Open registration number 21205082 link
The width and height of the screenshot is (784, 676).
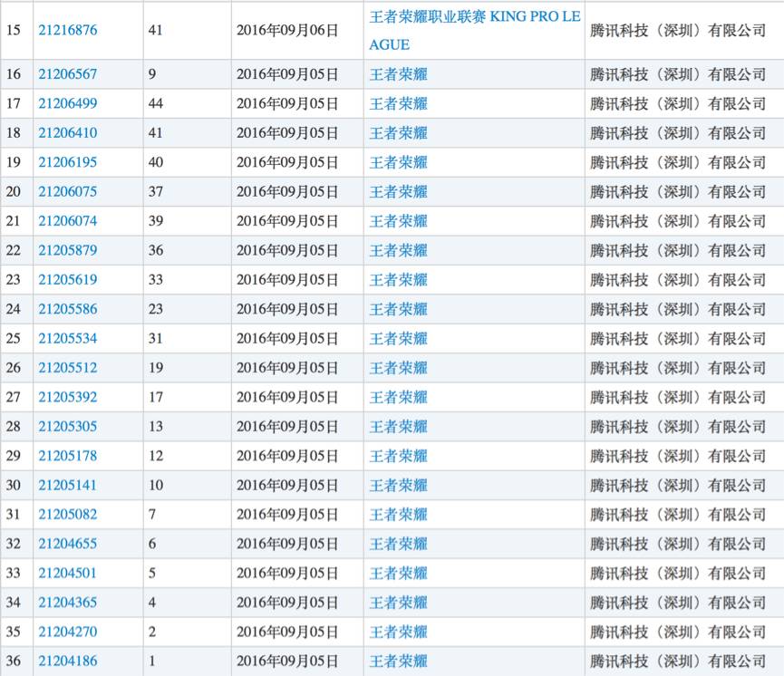coord(67,515)
